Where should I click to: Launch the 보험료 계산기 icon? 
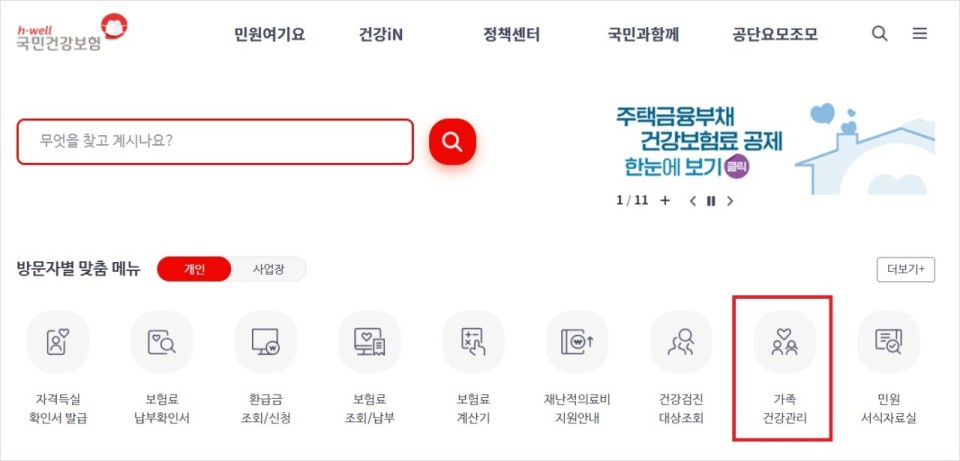point(473,342)
